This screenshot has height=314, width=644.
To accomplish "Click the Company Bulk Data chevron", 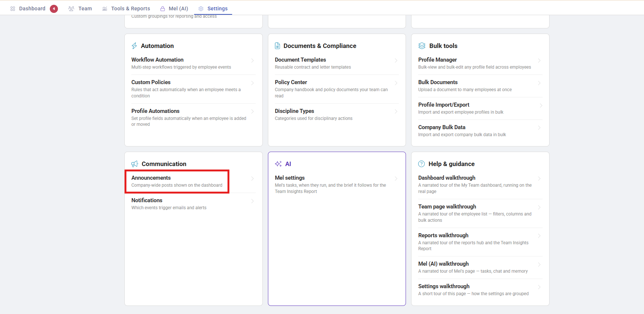I will [x=539, y=128].
